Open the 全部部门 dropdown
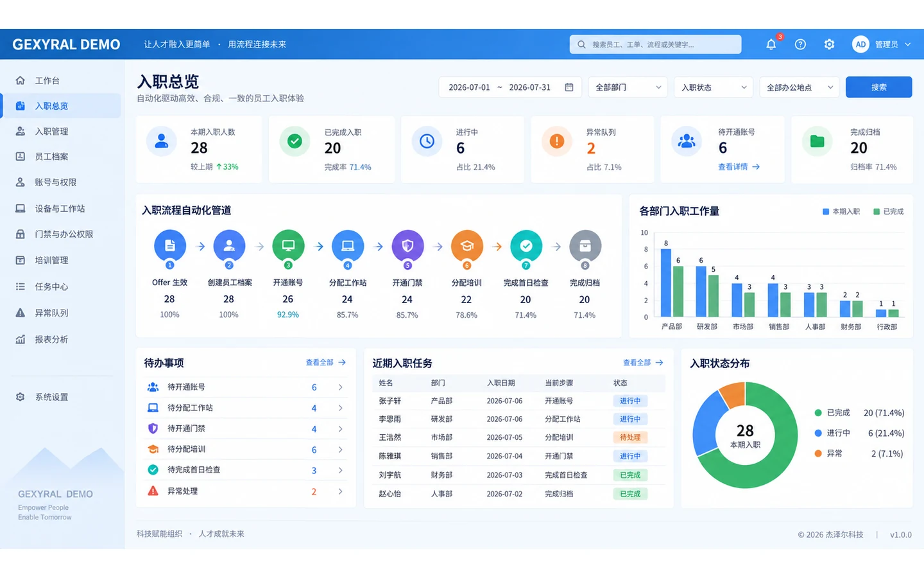The height and width of the screenshot is (578, 924). [628, 87]
